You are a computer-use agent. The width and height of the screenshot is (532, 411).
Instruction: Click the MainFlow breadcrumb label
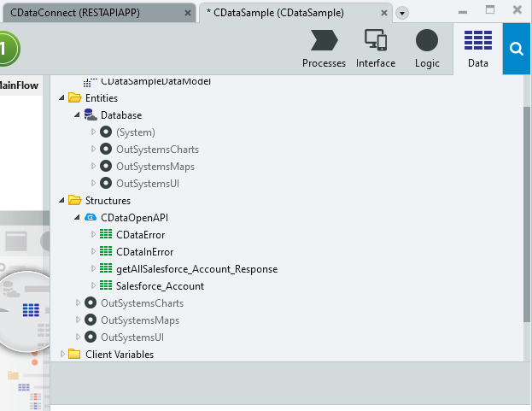(x=19, y=85)
